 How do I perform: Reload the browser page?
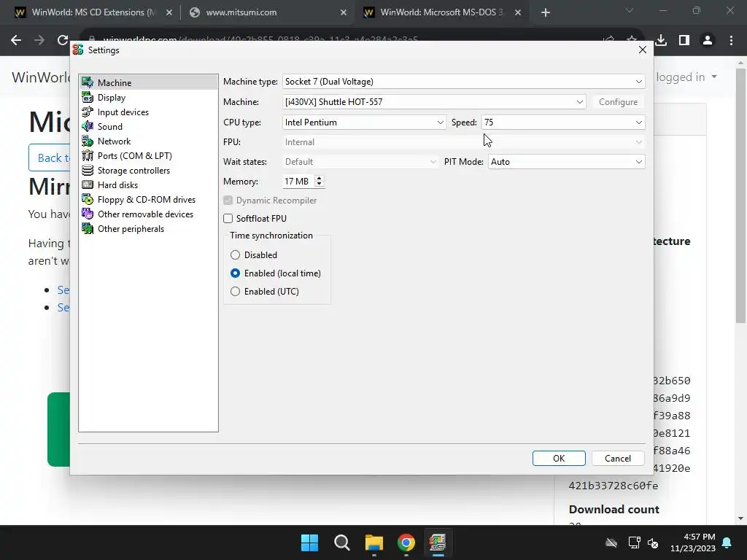(63, 41)
